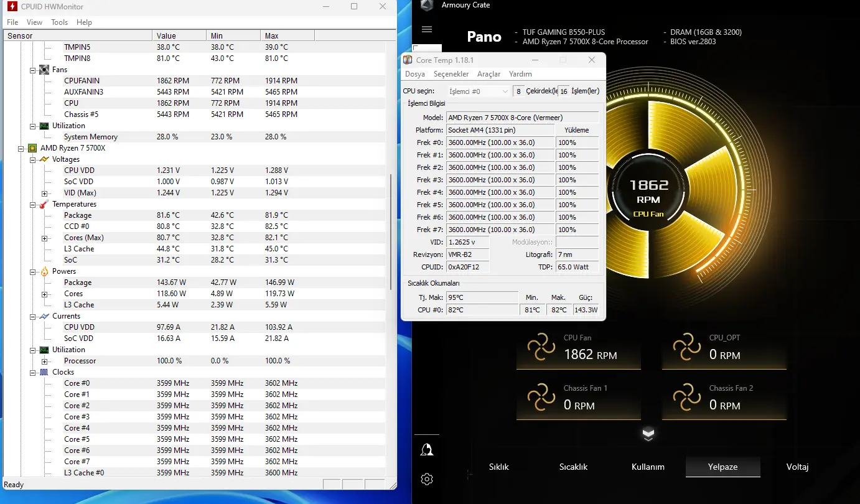The height and width of the screenshot is (504, 860).
Task: Select the Core #4 clock row
Action: pyautogui.click(x=195, y=428)
